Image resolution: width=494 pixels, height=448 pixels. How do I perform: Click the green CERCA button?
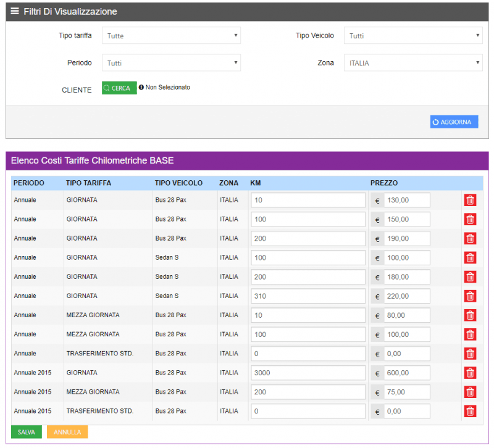tap(119, 88)
